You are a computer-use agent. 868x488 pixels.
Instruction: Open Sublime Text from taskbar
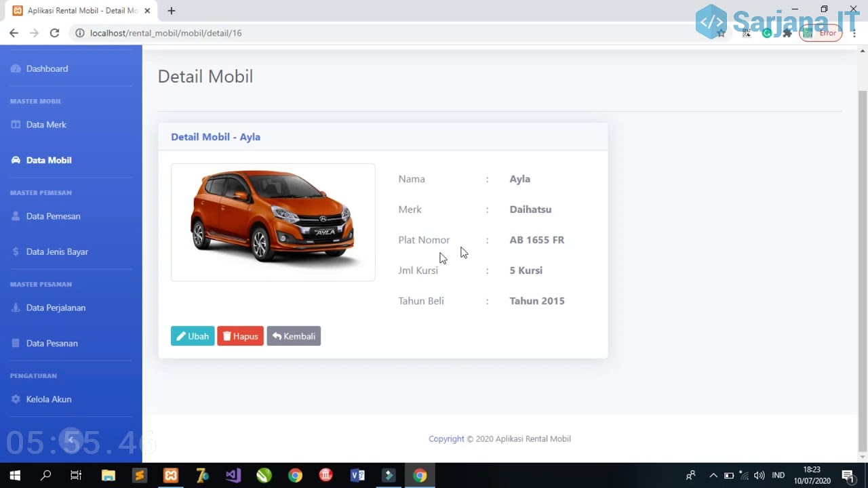point(140,475)
